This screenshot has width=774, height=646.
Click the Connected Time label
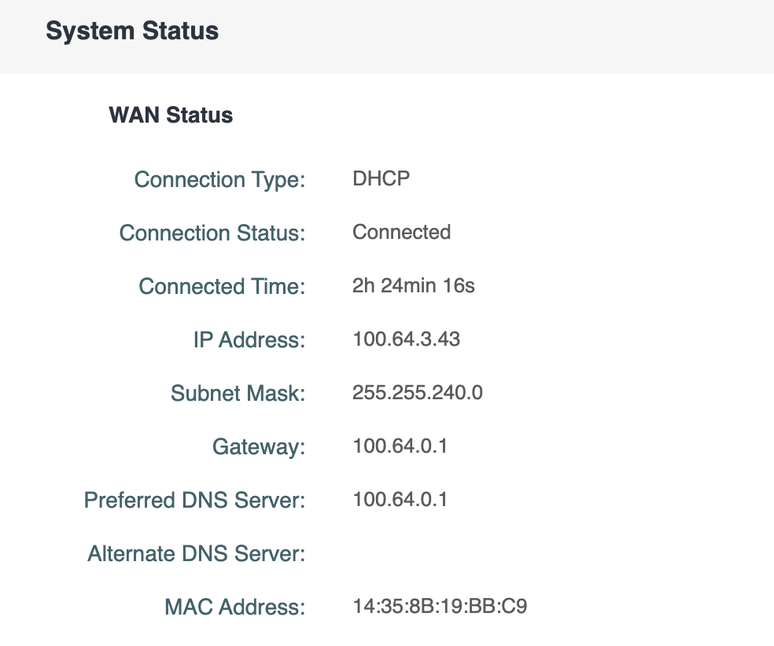(x=221, y=287)
